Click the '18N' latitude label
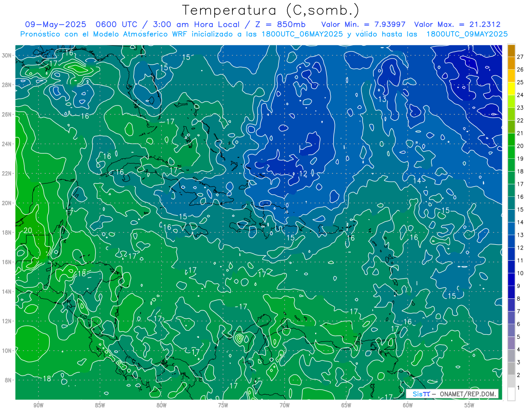 7,232
